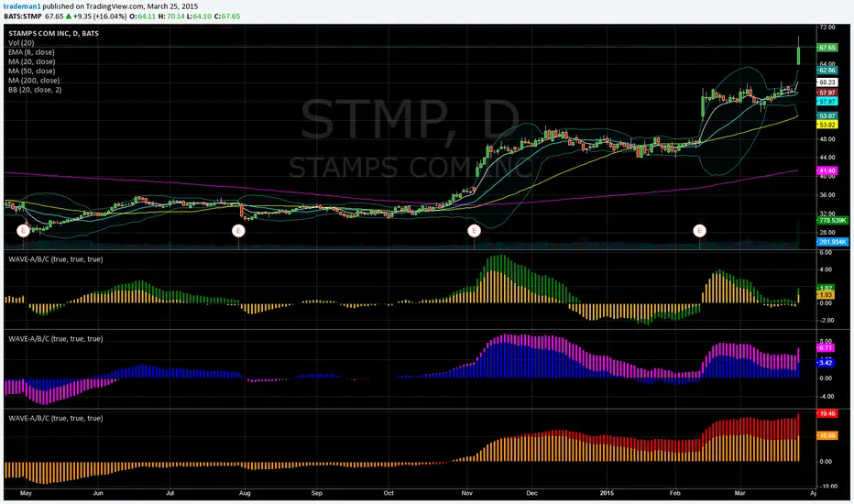The height and width of the screenshot is (504, 854).
Task: Click the orange 1.03 wave value label
Action: pyautogui.click(x=825, y=295)
